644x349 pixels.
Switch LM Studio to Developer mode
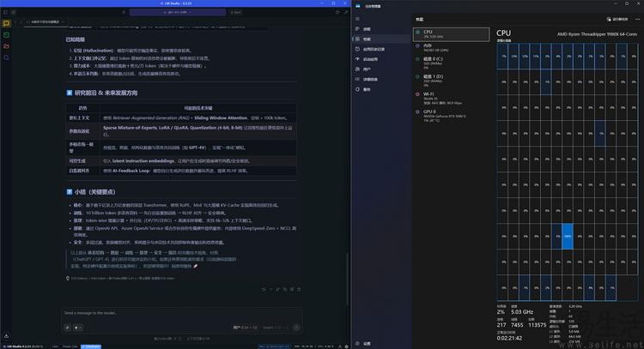coord(91,346)
